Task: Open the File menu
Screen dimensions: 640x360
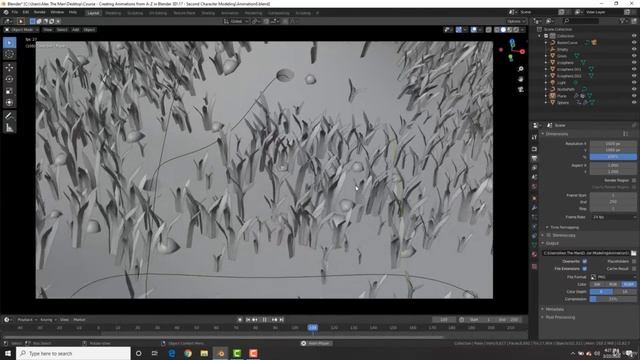Action: 15,12
